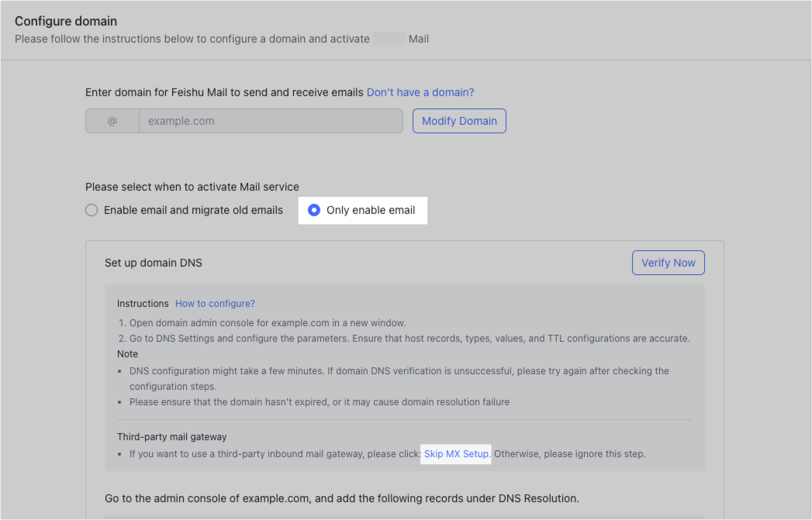Screen dimensions: 812x520
Task: Click the 'Open domain admin console' step text
Action: tap(268, 323)
